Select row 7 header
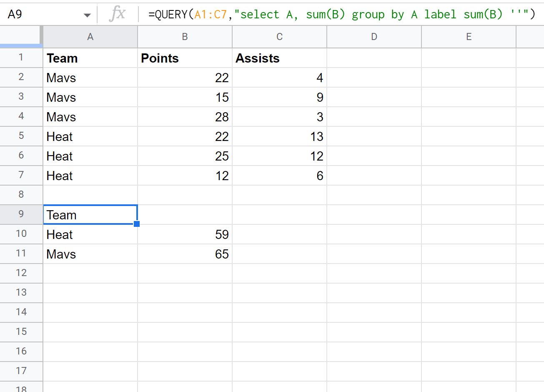Viewport: 544px width, 392px height. [21, 175]
